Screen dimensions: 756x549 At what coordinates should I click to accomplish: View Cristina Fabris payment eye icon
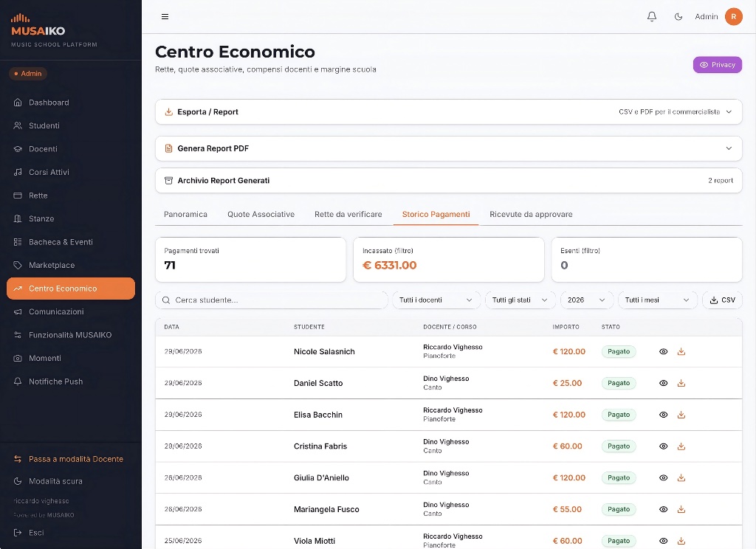click(664, 446)
